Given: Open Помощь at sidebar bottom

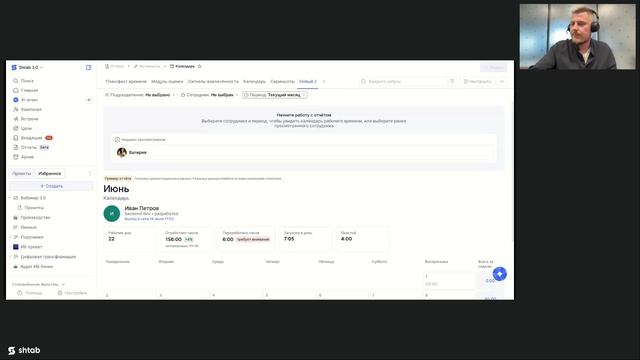Looking at the screenshot, I should pyautogui.click(x=30, y=293).
